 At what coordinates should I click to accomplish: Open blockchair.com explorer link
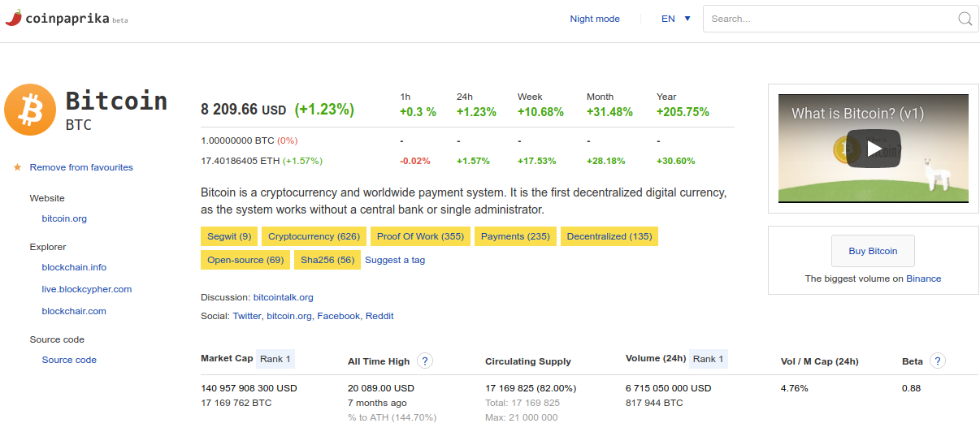tap(74, 311)
